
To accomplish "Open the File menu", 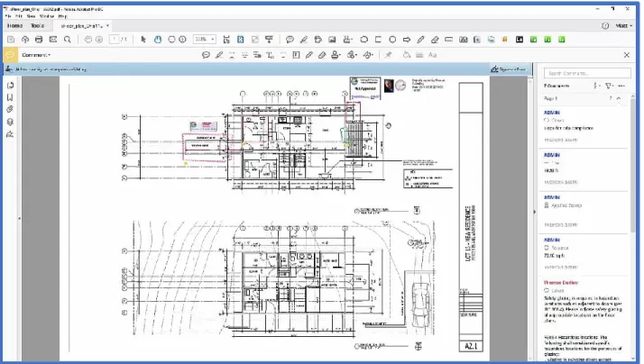I will tap(8, 16).
